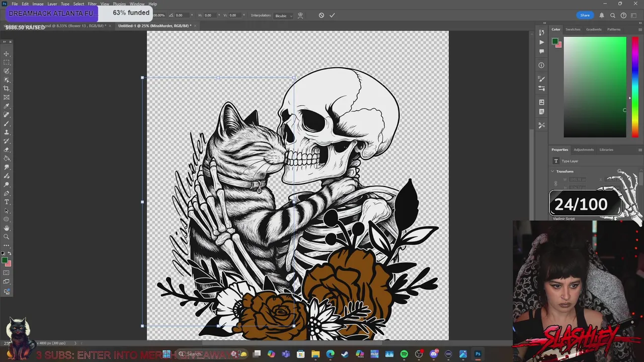Viewport: 644px width, 362px height.
Task: Open the status bar info arrow
Action: click(x=75, y=343)
